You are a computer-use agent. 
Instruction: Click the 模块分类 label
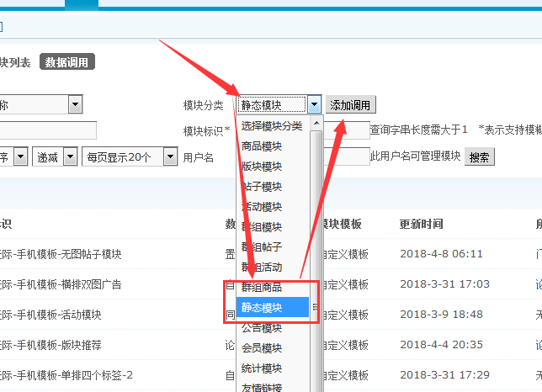click(x=204, y=105)
